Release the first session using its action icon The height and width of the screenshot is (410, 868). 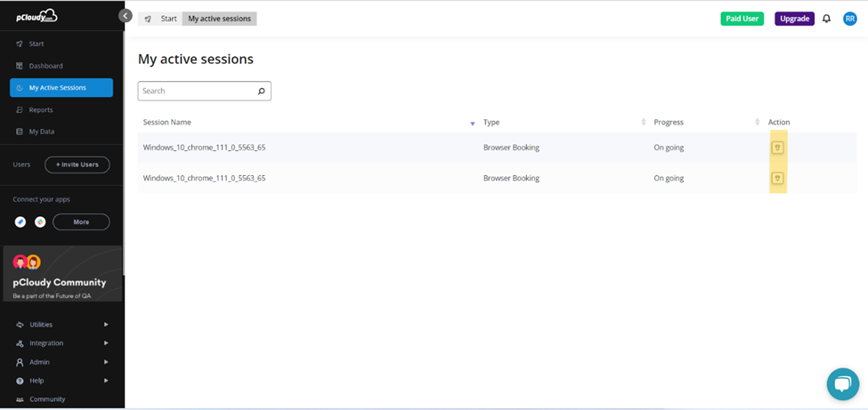[777, 148]
